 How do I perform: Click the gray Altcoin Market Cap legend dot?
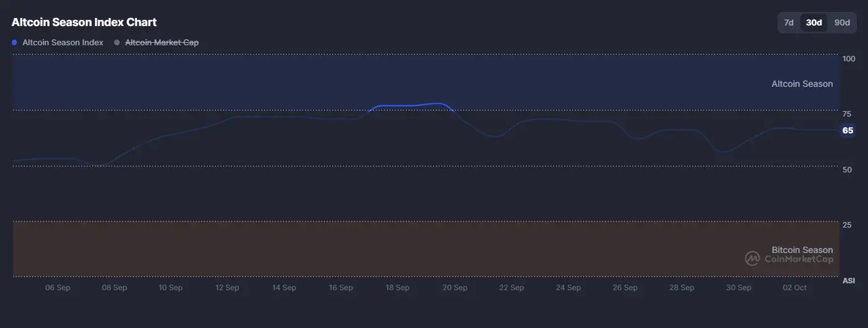(117, 43)
